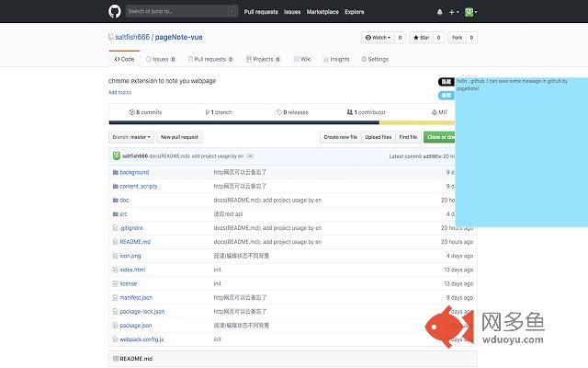View the 1 contributor page
Viewport: 588px width, 368px height.
[366, 112]
